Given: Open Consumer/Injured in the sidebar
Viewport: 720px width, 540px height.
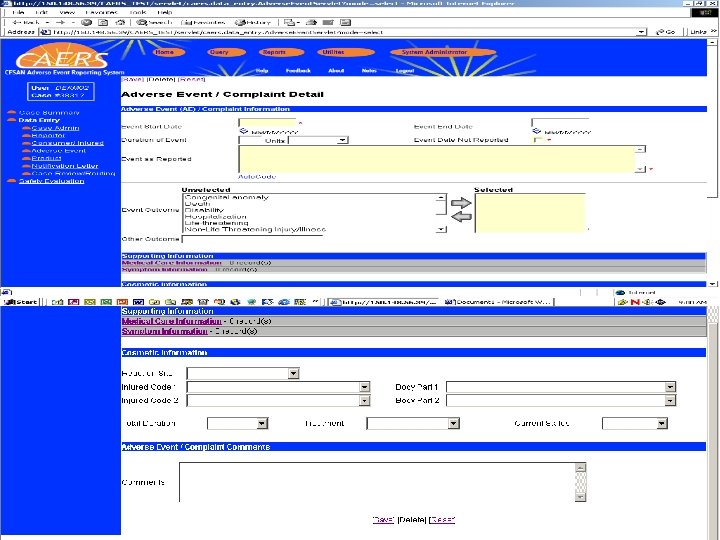Looking at the screenshot, I should pos(68,143).
